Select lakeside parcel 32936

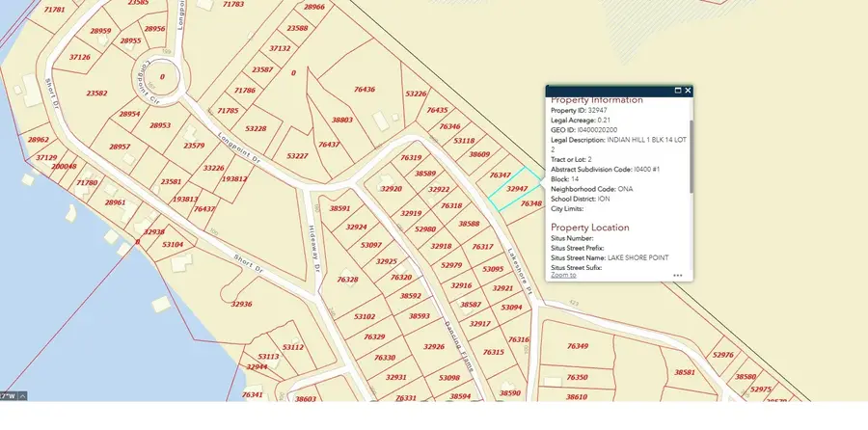[x=241, y=304]
